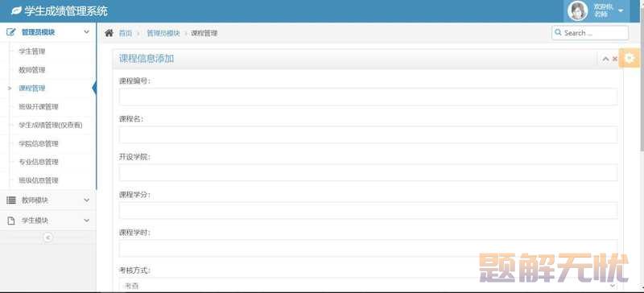Viewport: 644px width, 293px height.
Task: Click the search magnifier icon
Action: point(558,32)
